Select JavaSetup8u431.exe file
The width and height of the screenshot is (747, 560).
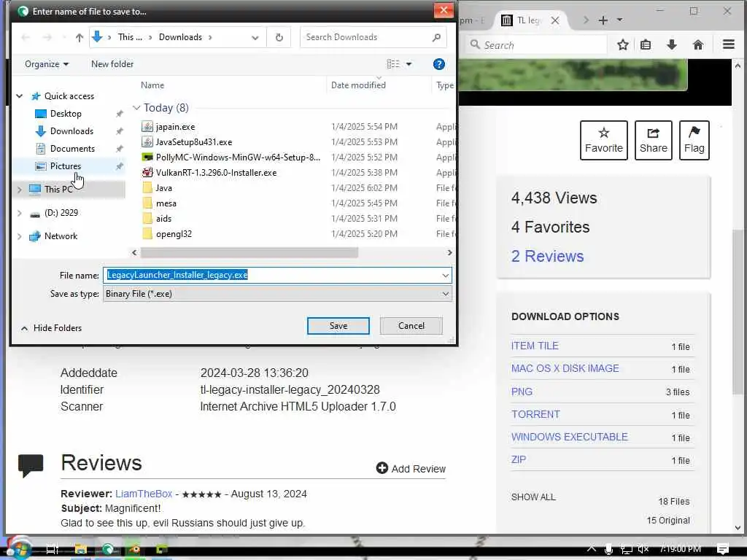pyautogui.click(x=193, y=142)
